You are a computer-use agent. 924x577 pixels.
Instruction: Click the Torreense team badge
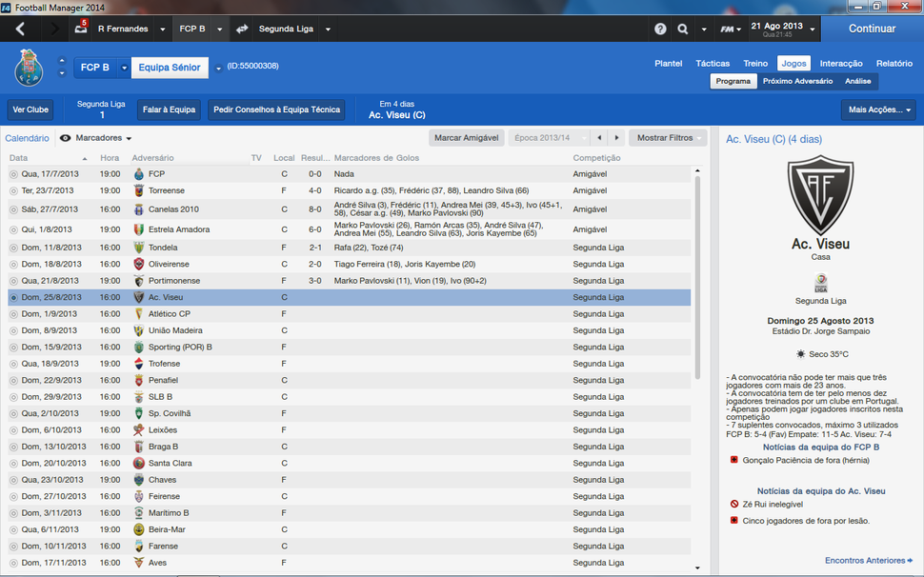point(138,190)
